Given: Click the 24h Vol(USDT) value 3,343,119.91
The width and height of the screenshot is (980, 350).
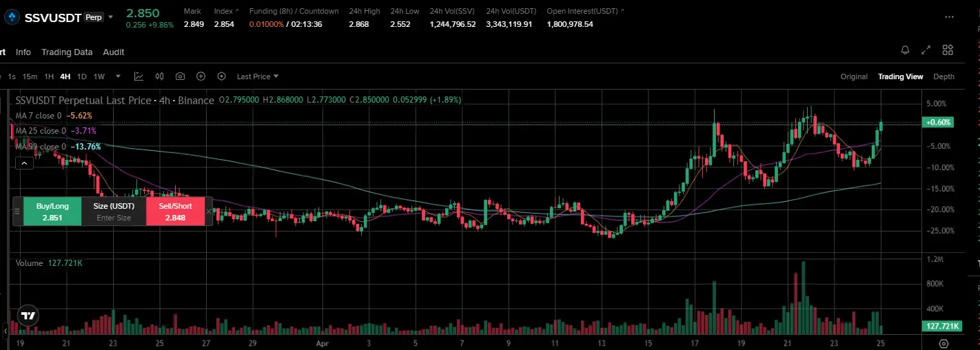Looking at the screenshot, I should click(509, 24).
